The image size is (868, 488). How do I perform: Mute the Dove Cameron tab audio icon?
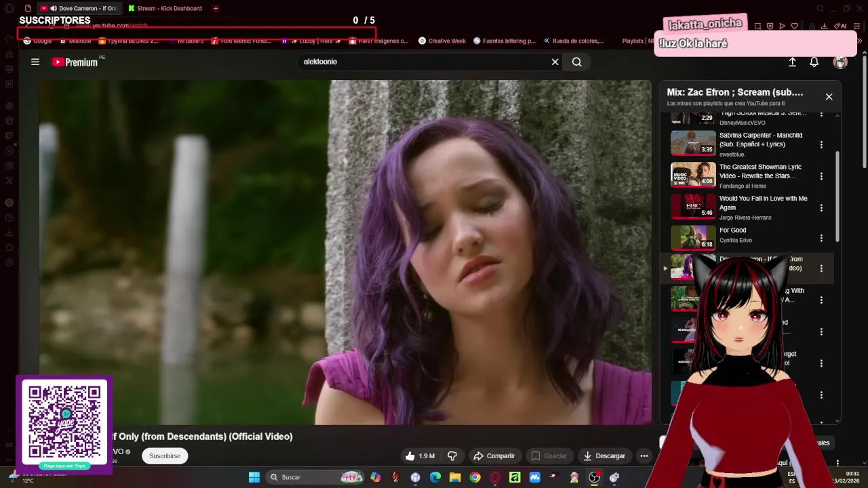pyautogui.click(x=53, y=8)
